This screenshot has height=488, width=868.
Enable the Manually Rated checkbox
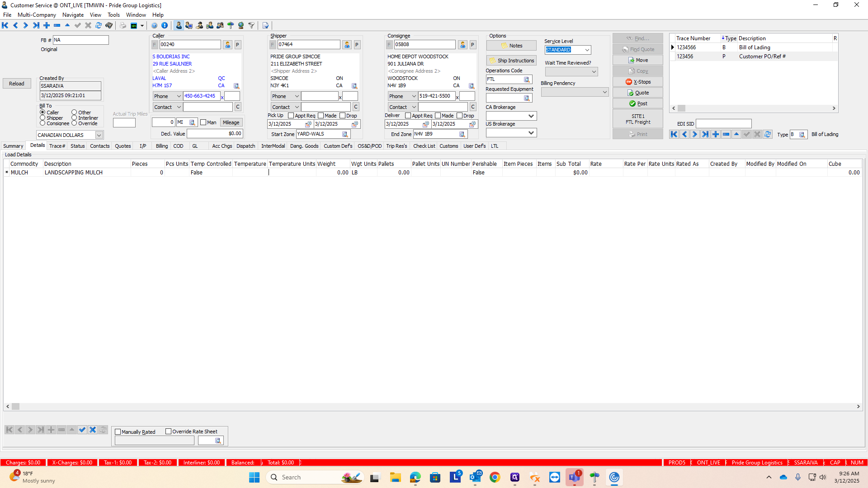click(x=118, y=432)
